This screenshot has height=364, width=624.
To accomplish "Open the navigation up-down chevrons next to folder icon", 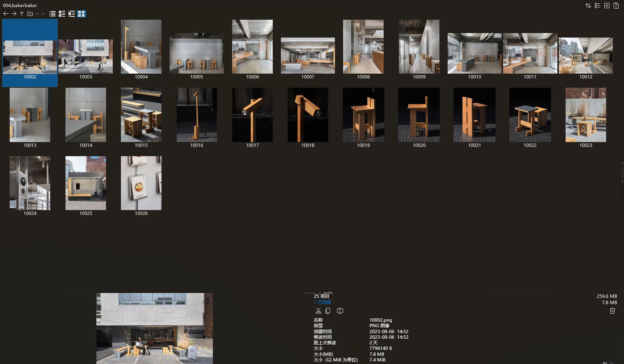I will pyautogui.click(x=39, y=14).
